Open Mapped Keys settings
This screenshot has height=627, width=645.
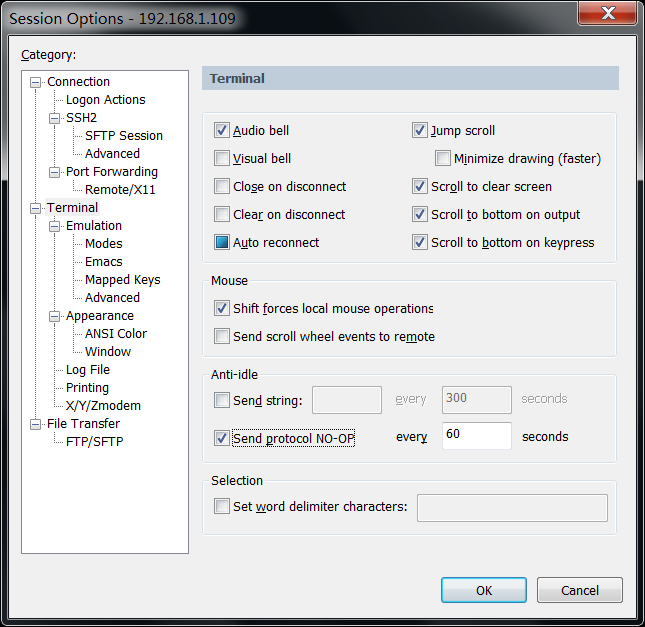pyautogui.click(x=123, y=280)
